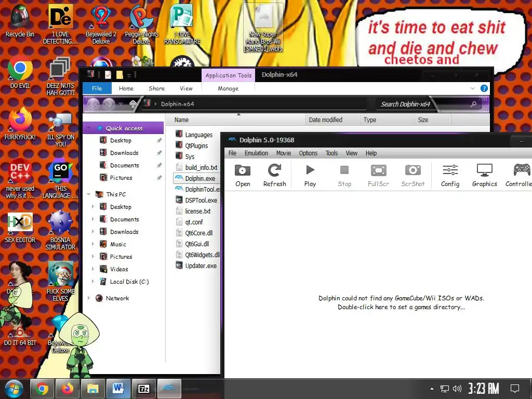This screenshot has height=399, width=532.
Task: Open the Movie menu
Action: (x=283, y=153)
